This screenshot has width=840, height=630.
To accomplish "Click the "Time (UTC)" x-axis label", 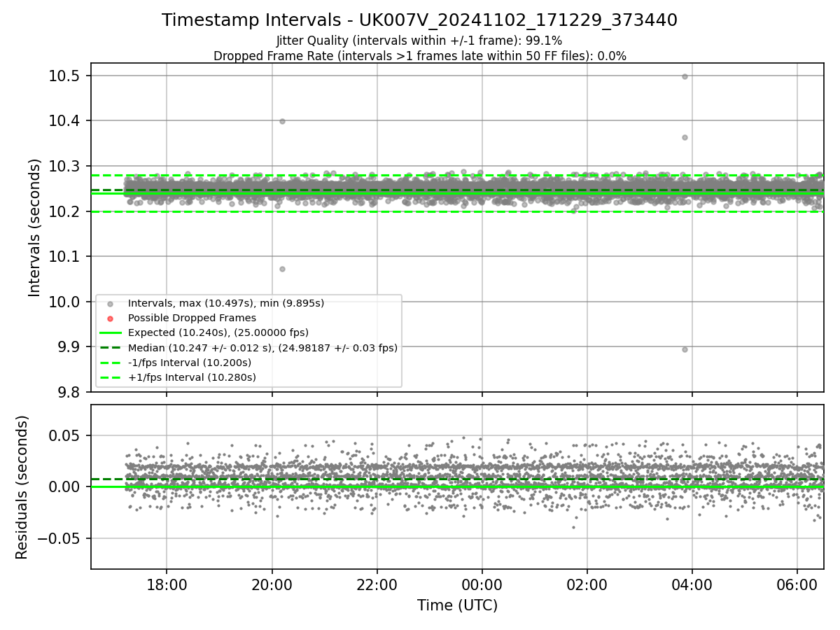I will coord(457,605).
